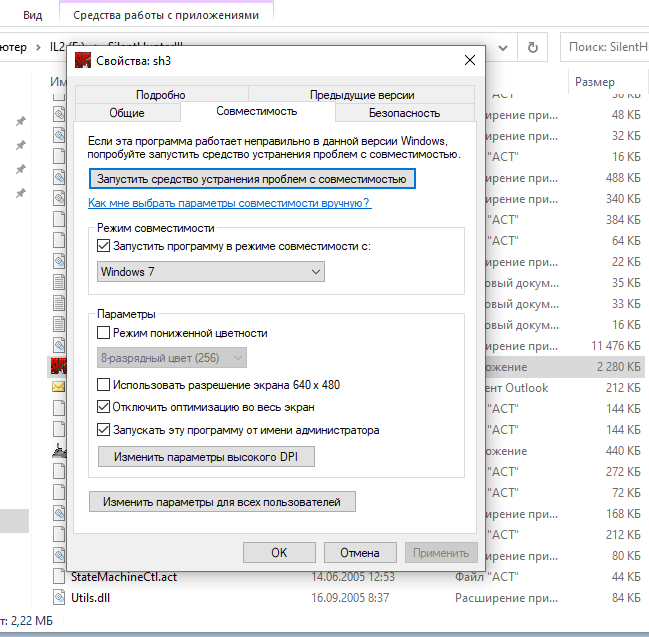Viewport: 649px width, 637px height.
Task: Select the Совместимость tab
Action: (257, 111)
